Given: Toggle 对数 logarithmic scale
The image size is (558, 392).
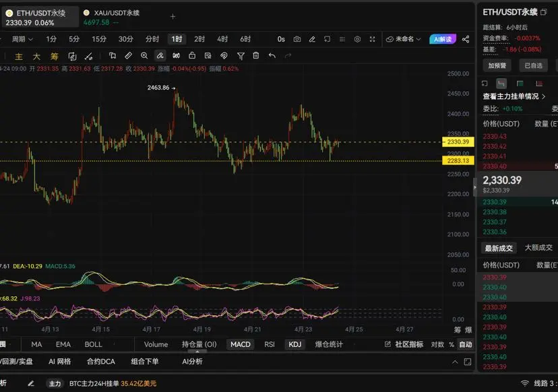Looking at the screenshot, I should click(437, 344).
